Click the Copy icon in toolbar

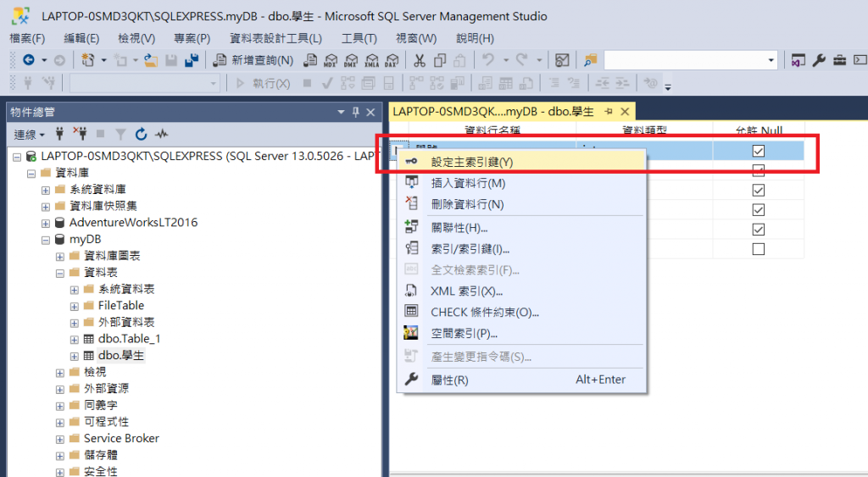(x=440, y=60)
